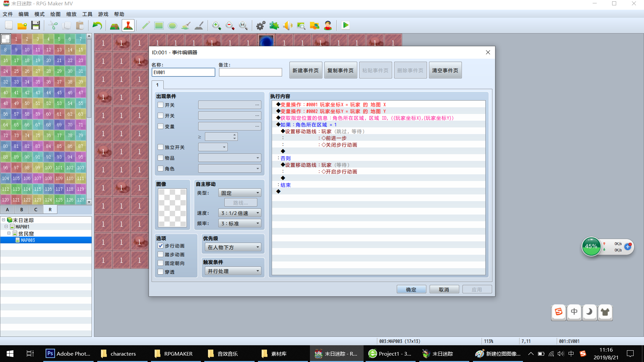Image resolution: width=644 pixels, height=362 pixels.
Task: Select the Flood Fill tool
Action: (186, 25)
